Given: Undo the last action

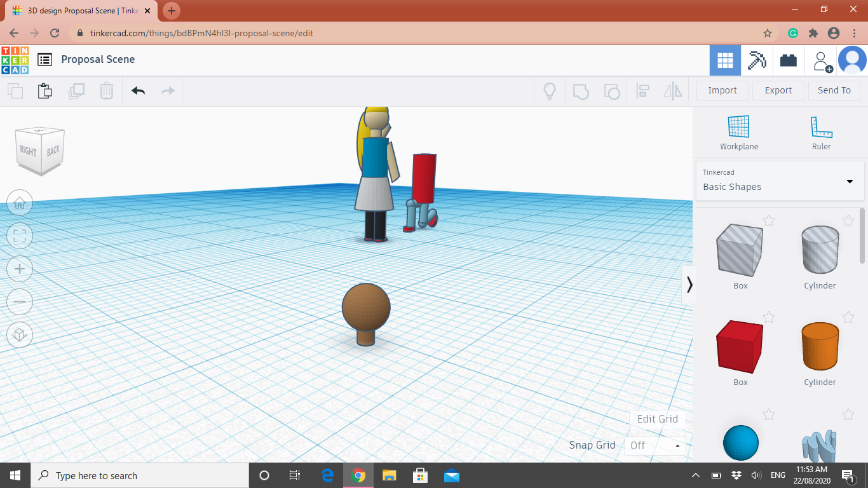Looking at the screenshot, I should pyautogui.click(x=138, y=91).
